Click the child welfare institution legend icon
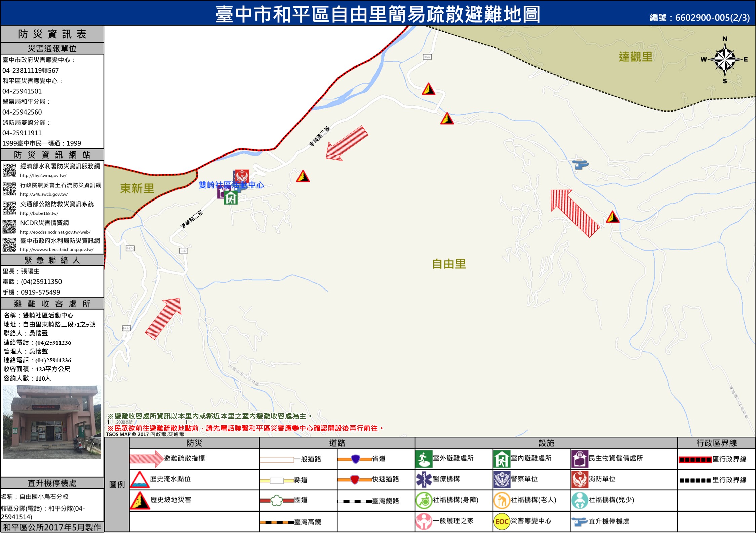This screenshot has width=756, height=533. (580, 500)
